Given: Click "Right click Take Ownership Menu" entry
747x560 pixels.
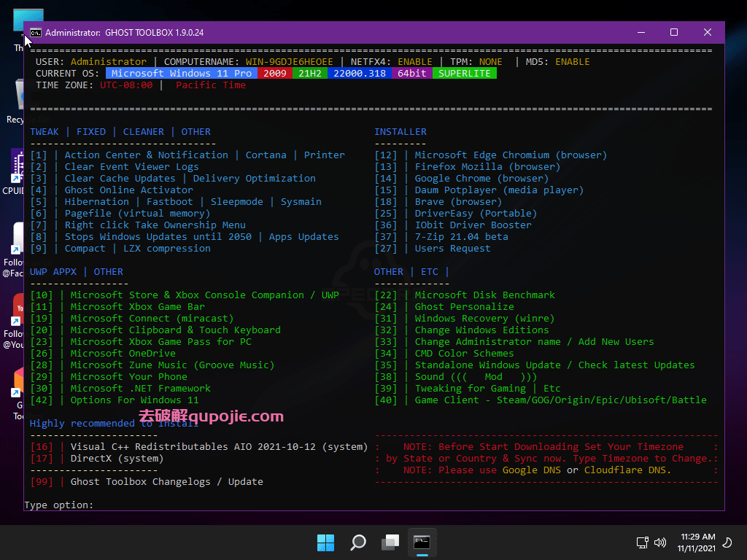Looking at the screenshot, I should pos(155,225).
